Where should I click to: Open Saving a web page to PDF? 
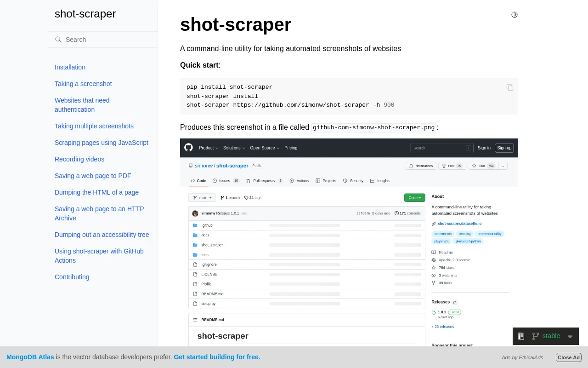tap(93, 176)
